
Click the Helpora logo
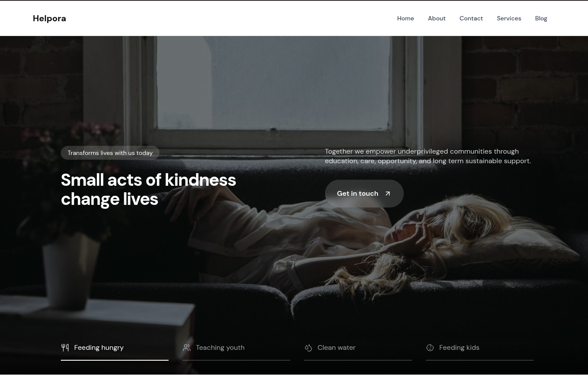[x=50, y=18]
